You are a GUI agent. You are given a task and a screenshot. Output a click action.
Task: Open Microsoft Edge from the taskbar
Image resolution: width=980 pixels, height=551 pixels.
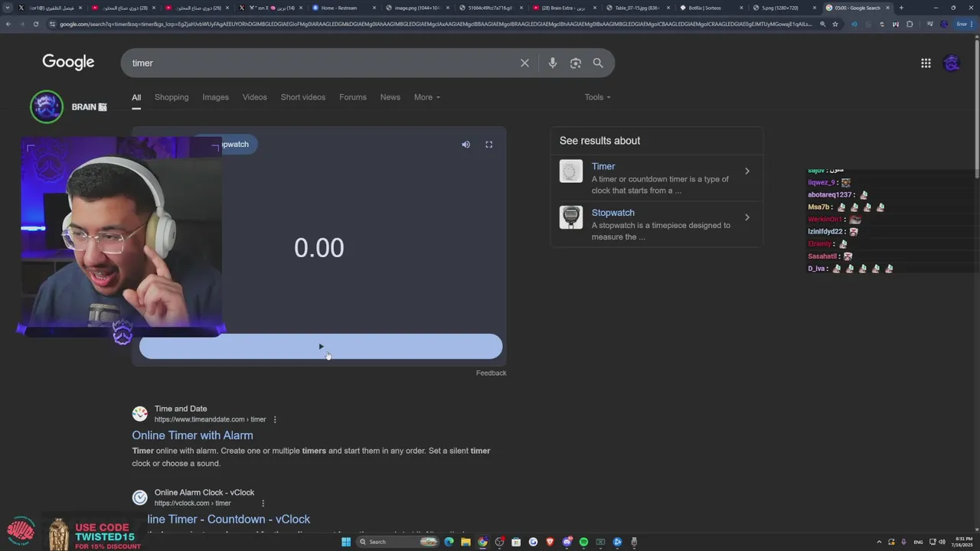449,542
